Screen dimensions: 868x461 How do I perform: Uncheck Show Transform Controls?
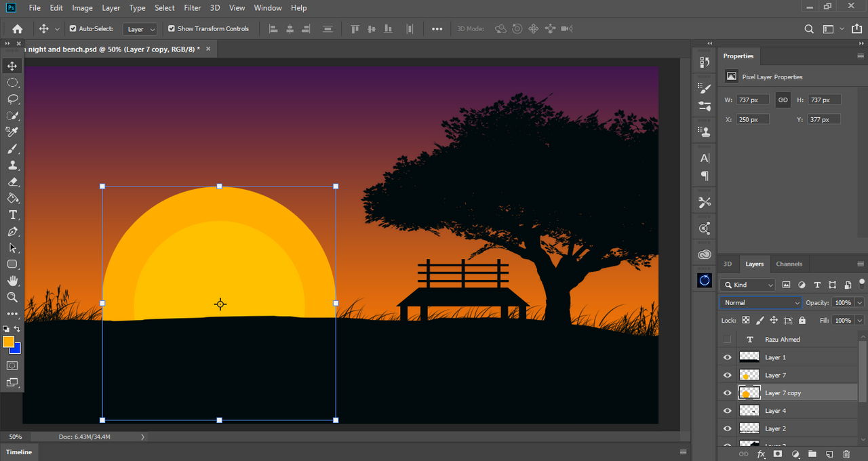tap(172, 28)
